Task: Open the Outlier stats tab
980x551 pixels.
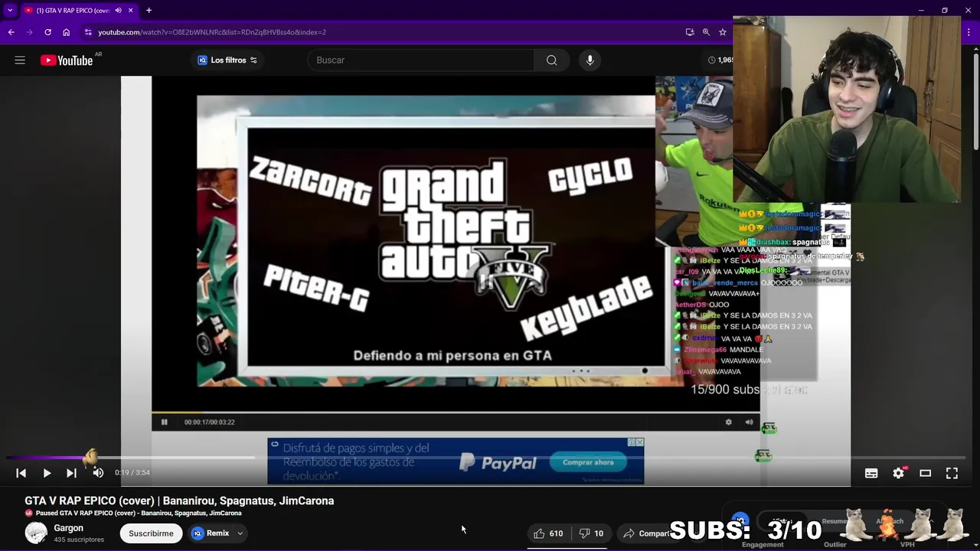Action: (x=835, y=544)
